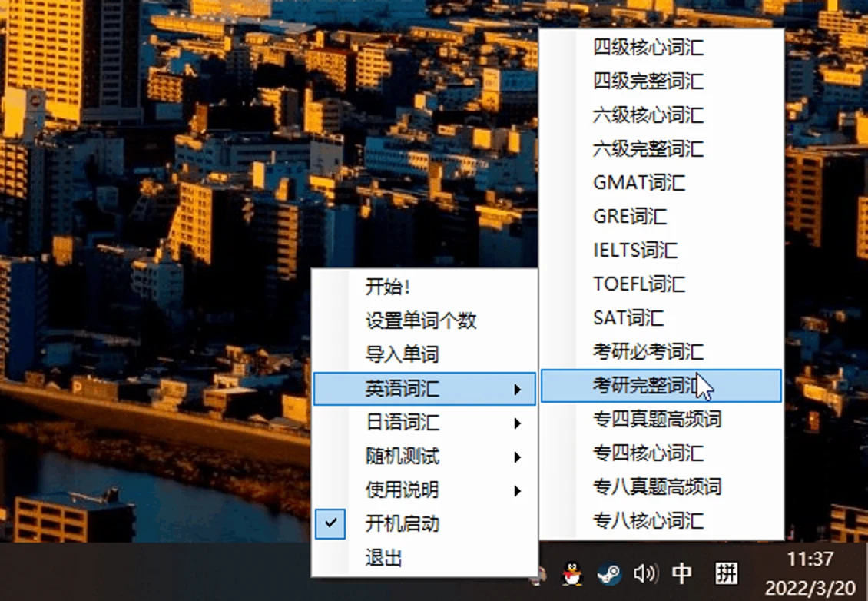This screenshot has width=868, height=601.
Task: Open the 随机测试 menu entry
Action: [x=425, y=457]
